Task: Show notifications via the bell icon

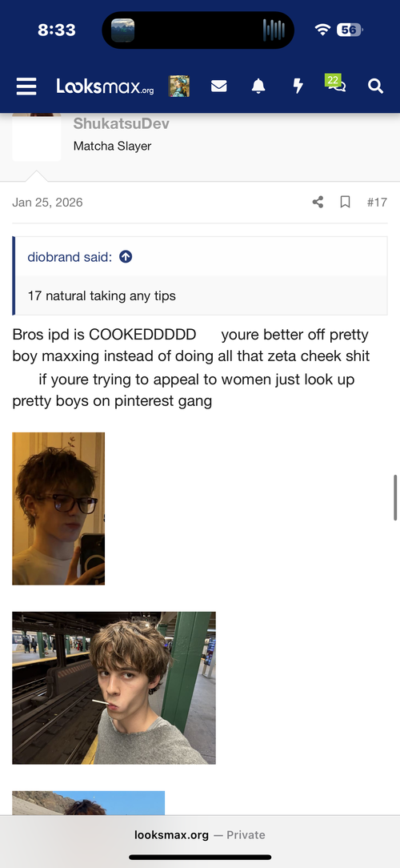Action: pyautogui.click(x=258, y=86)
